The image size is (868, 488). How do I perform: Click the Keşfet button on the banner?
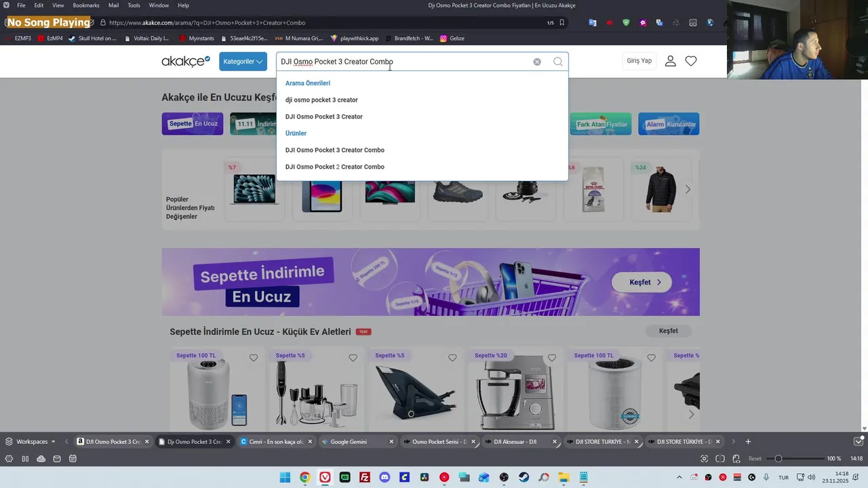pyautogui.click(x=642, y=282)
